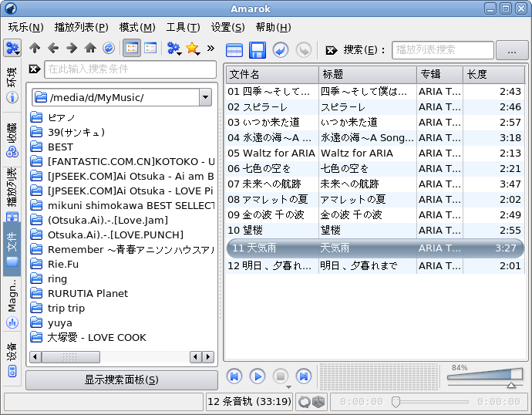This screenshot has width=532, height=415.
Task: Select track 11 天気雨
Action: 375,248
